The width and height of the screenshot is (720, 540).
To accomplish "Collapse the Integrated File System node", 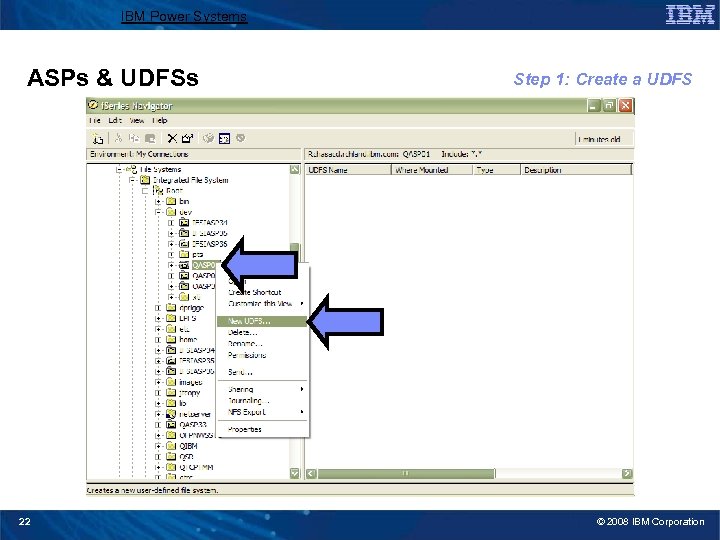I will click(x=132, y=180).
